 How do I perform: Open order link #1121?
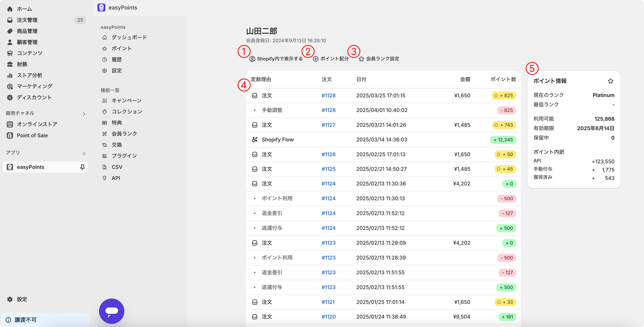(x=328, y=302)
